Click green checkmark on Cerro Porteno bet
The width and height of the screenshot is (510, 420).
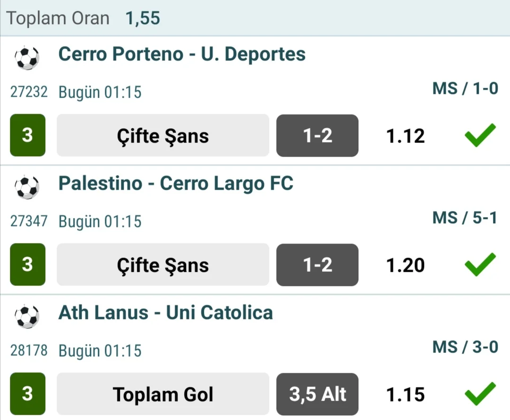[480, 135]
